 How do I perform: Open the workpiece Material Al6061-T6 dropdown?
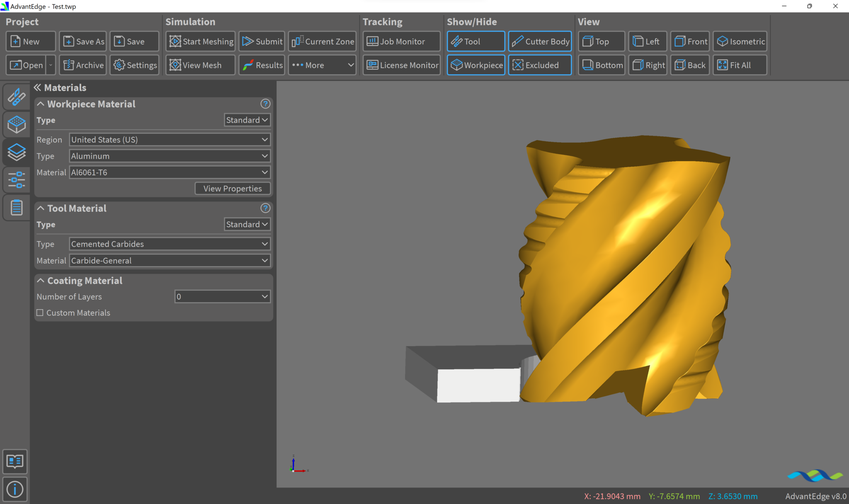pos(170,172)
